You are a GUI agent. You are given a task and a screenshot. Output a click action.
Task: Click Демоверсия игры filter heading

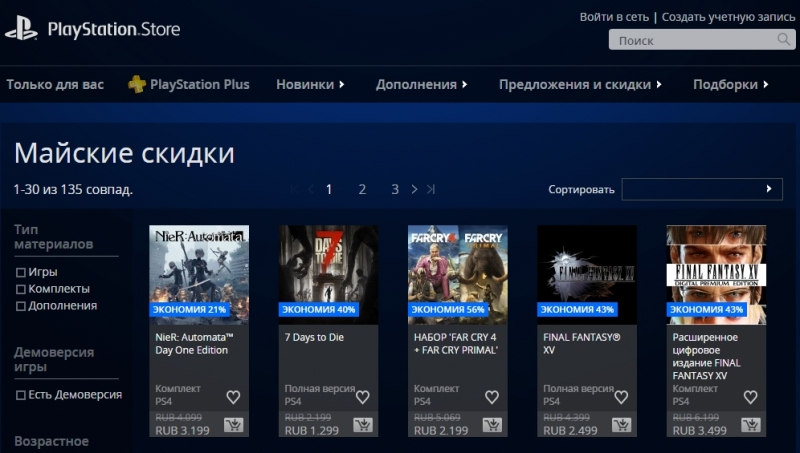click(x=54, y=359)
